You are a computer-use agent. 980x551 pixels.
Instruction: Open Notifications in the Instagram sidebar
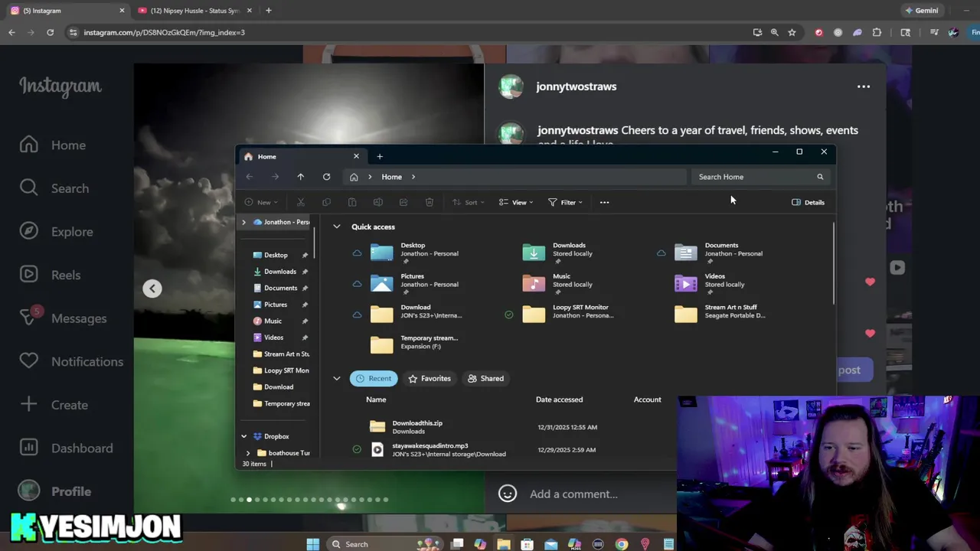(71, 361)
